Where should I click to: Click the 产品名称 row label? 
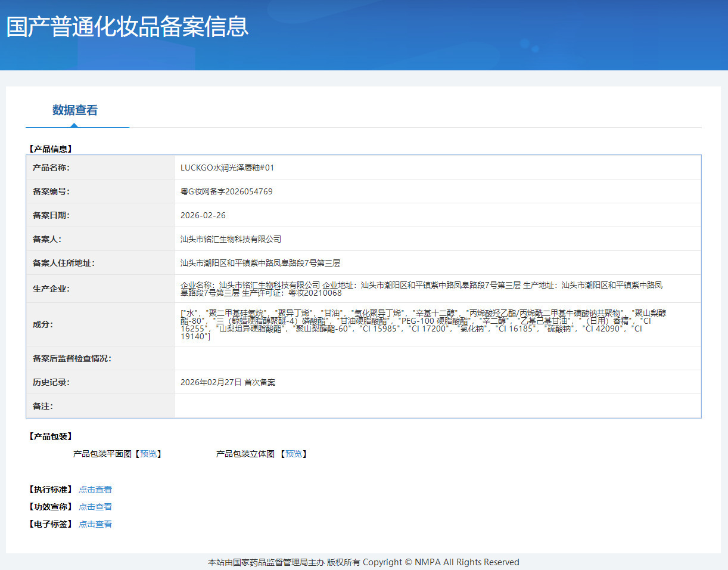(x=51, y=168)
